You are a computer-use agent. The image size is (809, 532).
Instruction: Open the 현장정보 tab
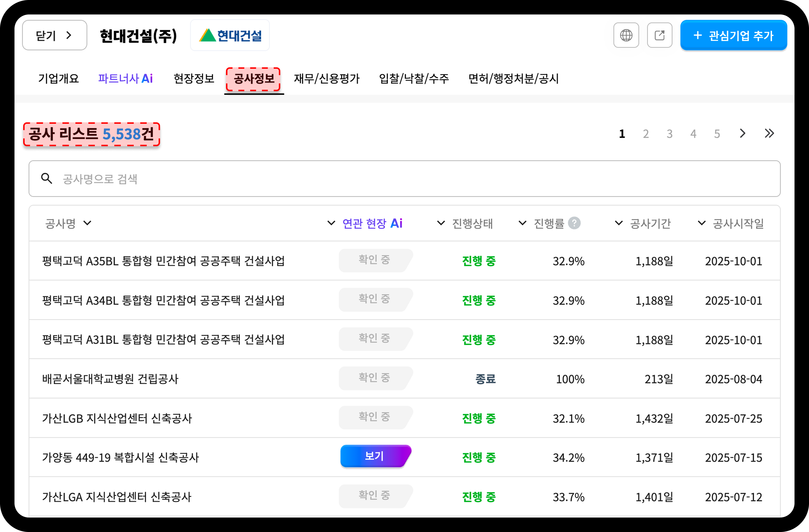pos(194,79)
